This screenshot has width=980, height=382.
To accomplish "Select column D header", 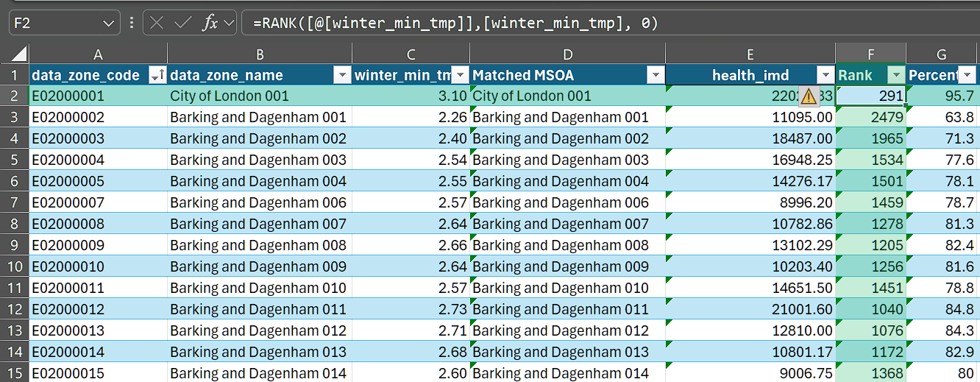I will [567, 54].
